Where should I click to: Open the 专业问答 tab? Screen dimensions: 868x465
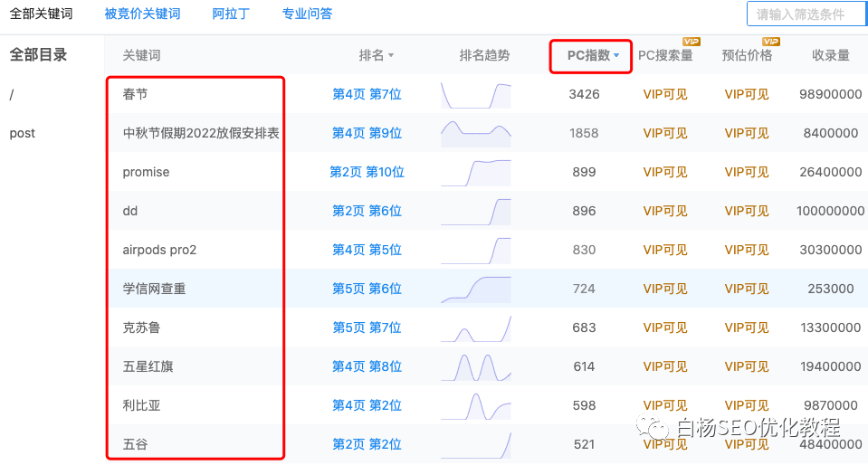pos(307,14)
